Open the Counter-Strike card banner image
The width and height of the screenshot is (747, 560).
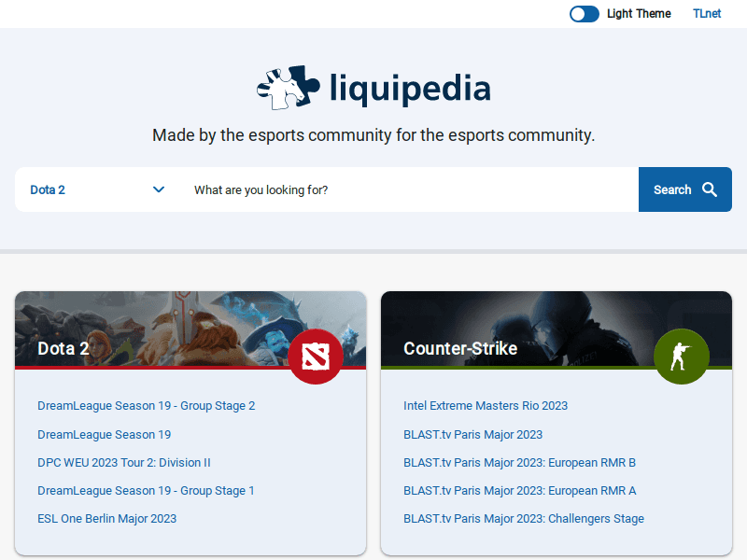(557, 329)
